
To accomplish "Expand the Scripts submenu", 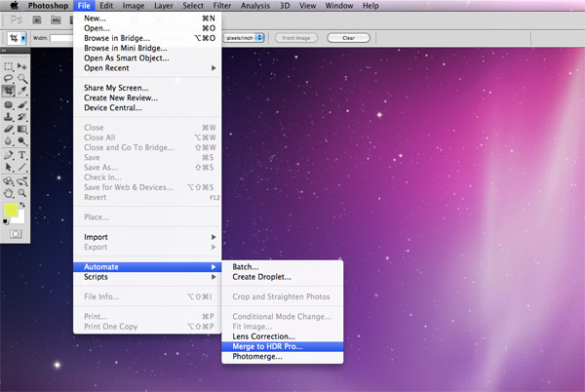I will click(x=149, y=277).
